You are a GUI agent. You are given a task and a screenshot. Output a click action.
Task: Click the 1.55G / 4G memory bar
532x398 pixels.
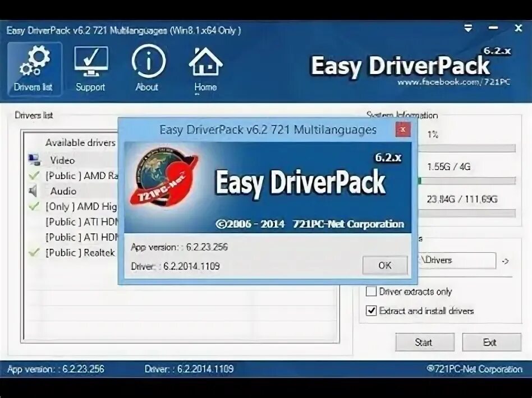pos(467,181)
